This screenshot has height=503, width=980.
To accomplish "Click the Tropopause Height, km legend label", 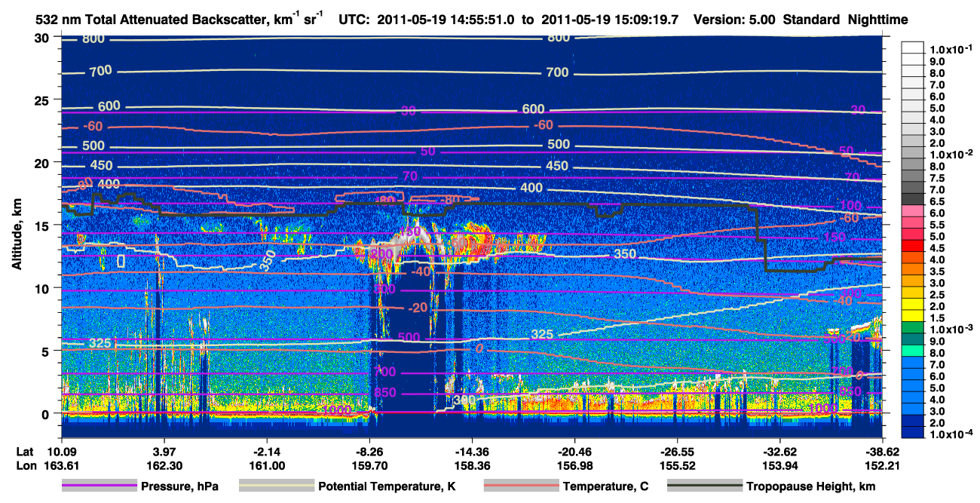I will pos(811,486).
